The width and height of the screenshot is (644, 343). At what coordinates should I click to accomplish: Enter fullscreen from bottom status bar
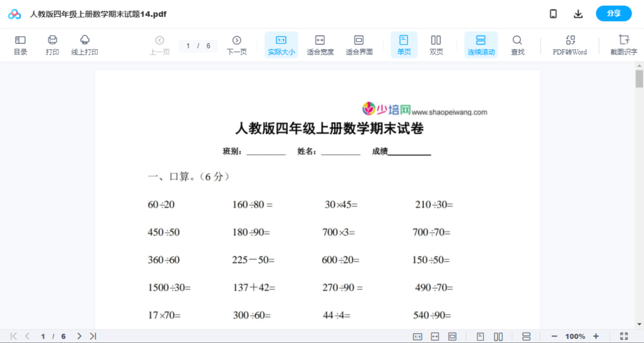click(x=624, y=336)
